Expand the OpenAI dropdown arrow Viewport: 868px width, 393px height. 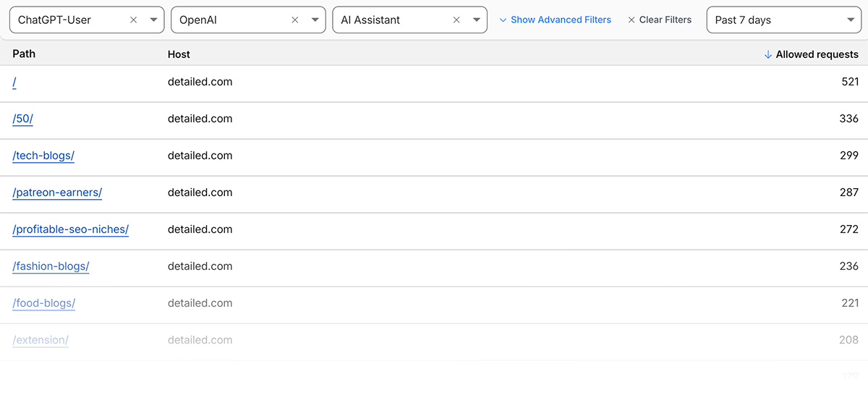(315, 20)
